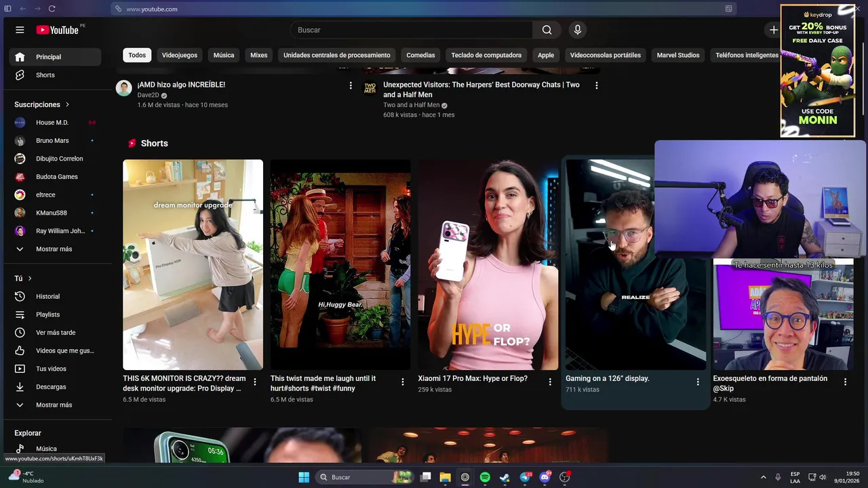
Task: Select the Videojuegos filter chip
Action: [180, 55]
